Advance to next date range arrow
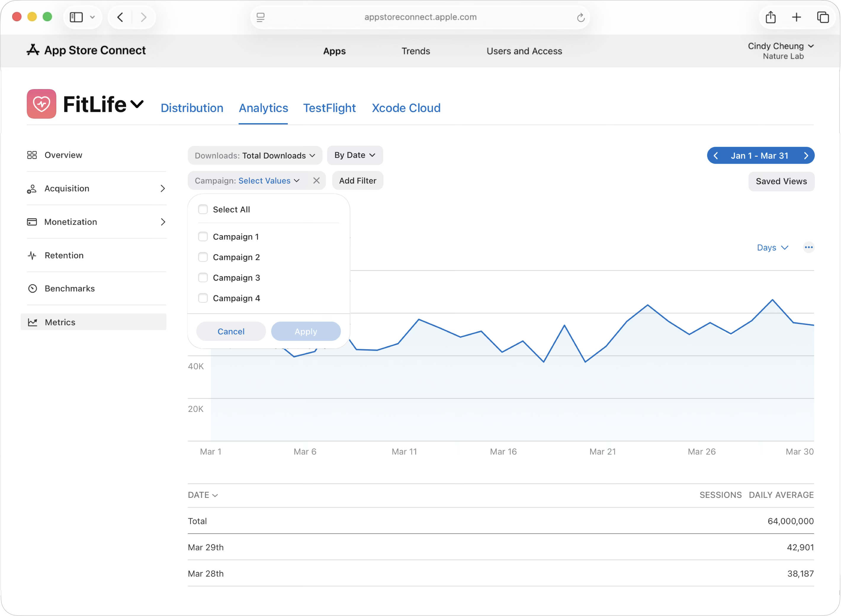The image size is (841, 616). click(806, 155)
